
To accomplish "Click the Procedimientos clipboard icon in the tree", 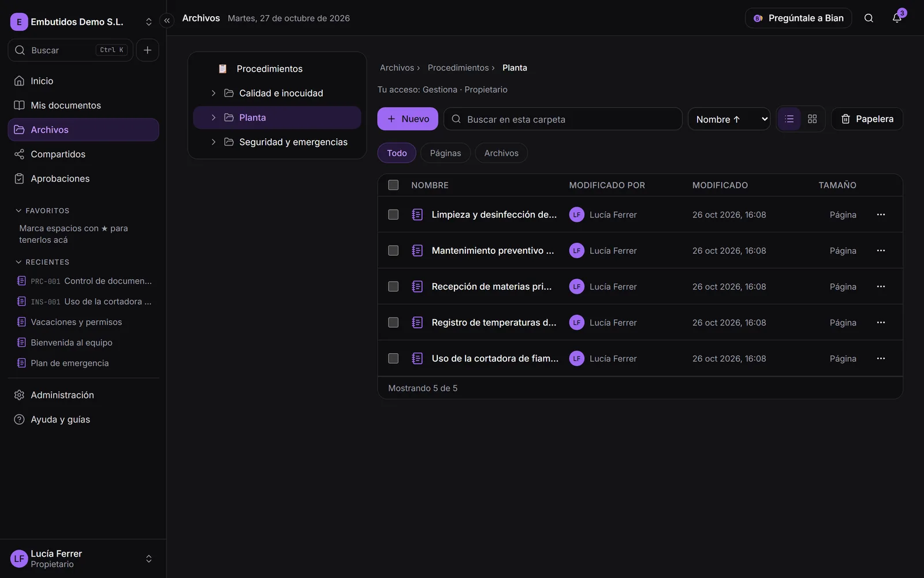I will pos(222,69).
